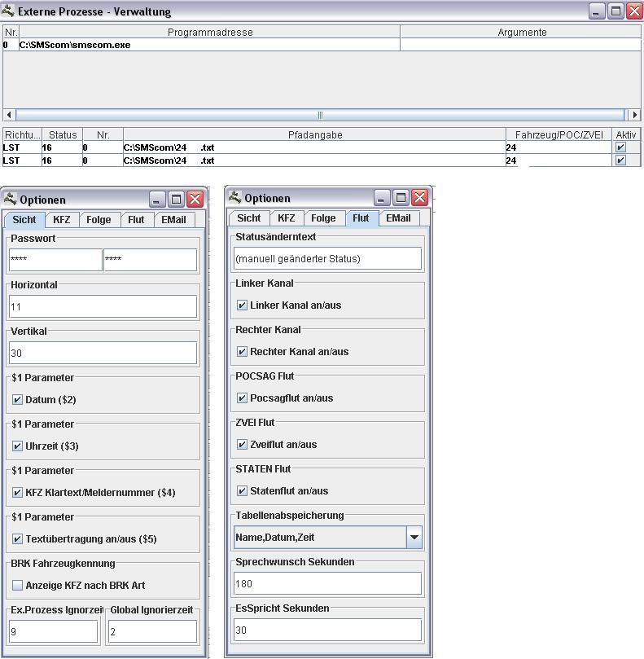The height and width of the screenshot is (659, 644).
Task: Click the Pfadangabe column header
Action: click(x=314, y=135)
